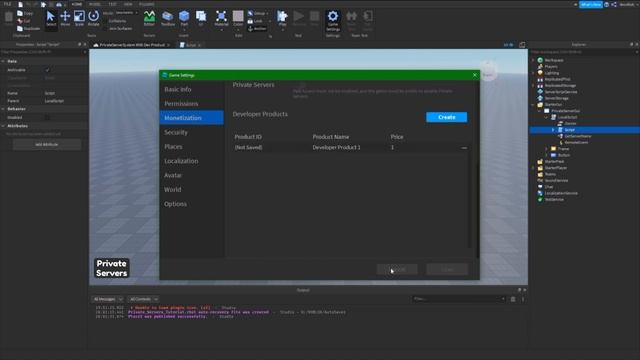Collapse the Behavior section in Properties
Image resolution: width=640 pixels, height=360 pixels.
coord(3,109)
